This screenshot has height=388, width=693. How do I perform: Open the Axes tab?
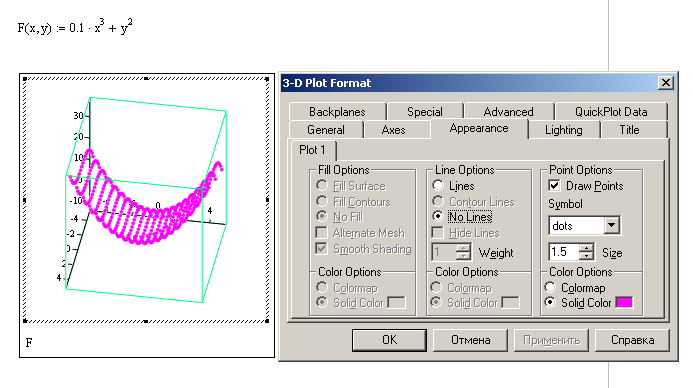[393, 130]
